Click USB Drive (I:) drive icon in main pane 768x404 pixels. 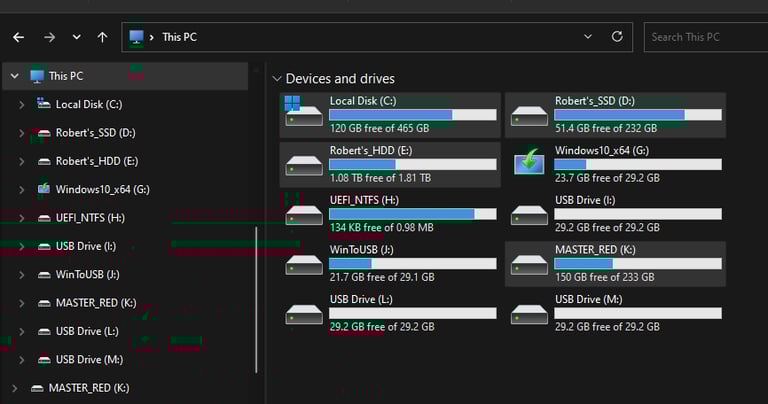click(x=529, y=215)
